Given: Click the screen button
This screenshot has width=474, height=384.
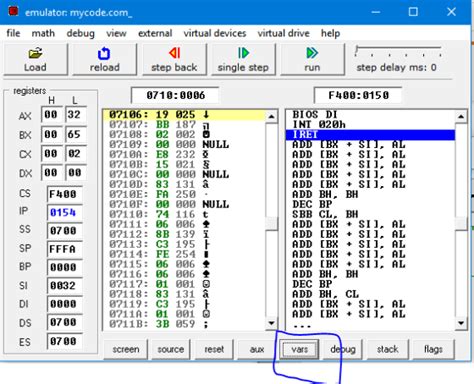Looking at the screenshot, I should [126, 349].
